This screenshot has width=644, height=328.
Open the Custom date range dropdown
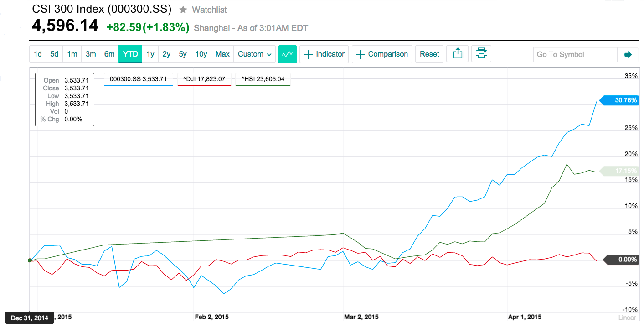pyautogui.click(x=255, y=54)
